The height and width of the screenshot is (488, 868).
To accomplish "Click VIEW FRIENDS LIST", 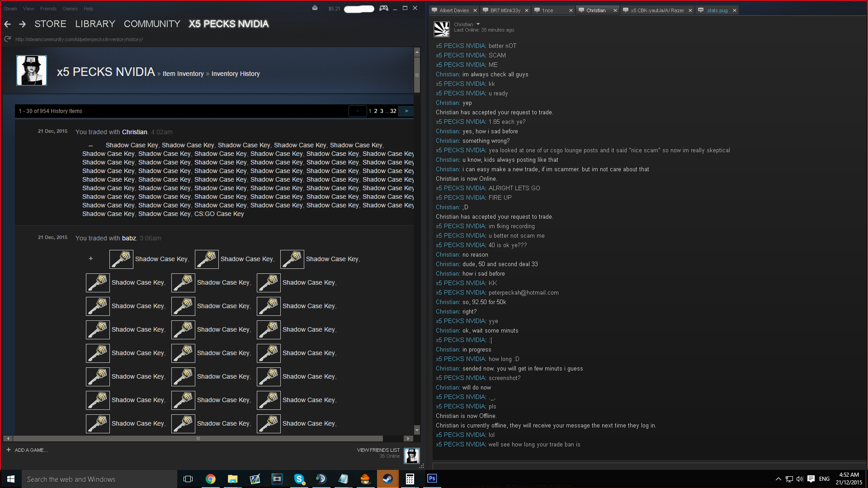I will (x=378, y=450).
